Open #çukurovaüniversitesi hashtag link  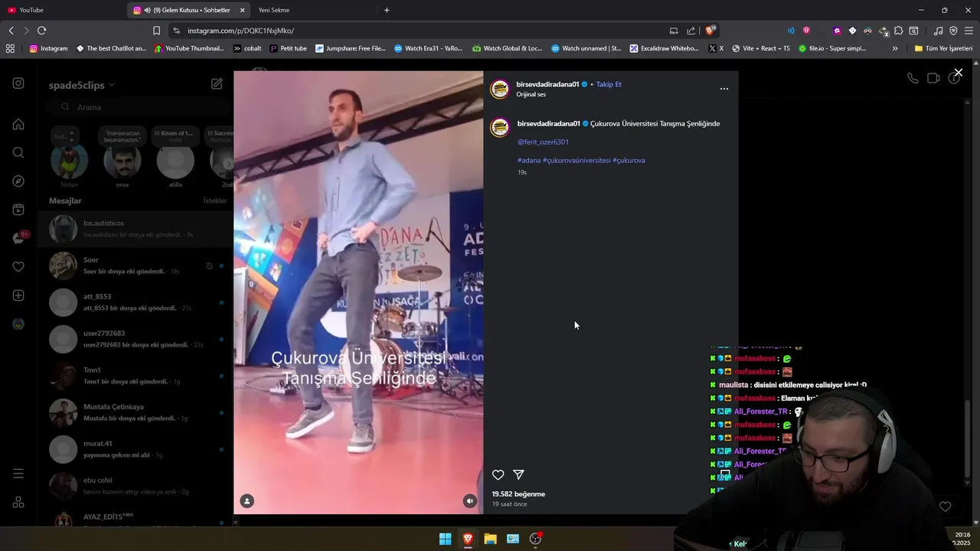(577, 161)
